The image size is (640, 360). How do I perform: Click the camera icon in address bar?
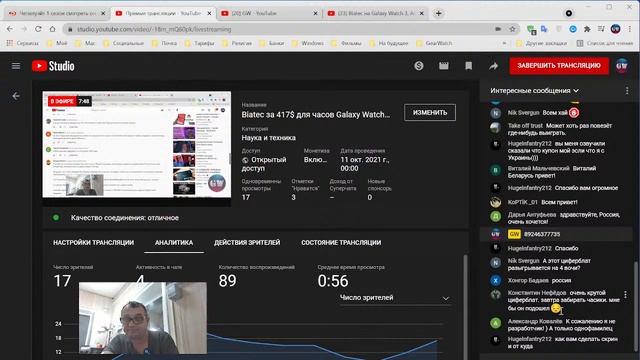click(x=498, y=29)
